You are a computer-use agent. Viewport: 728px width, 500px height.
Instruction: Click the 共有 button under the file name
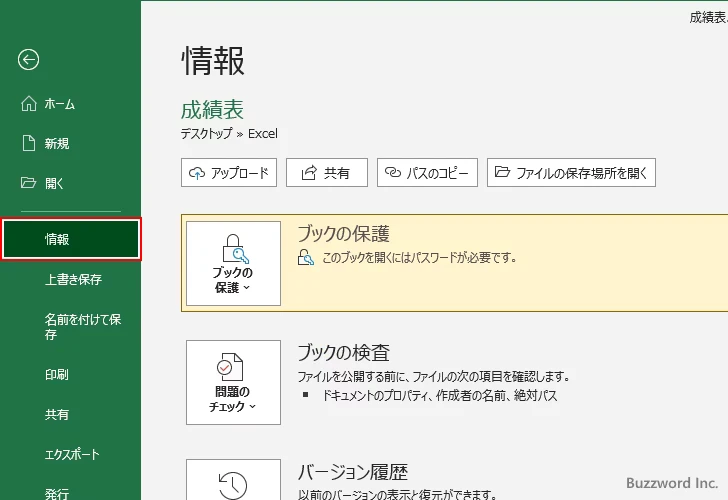327,173
